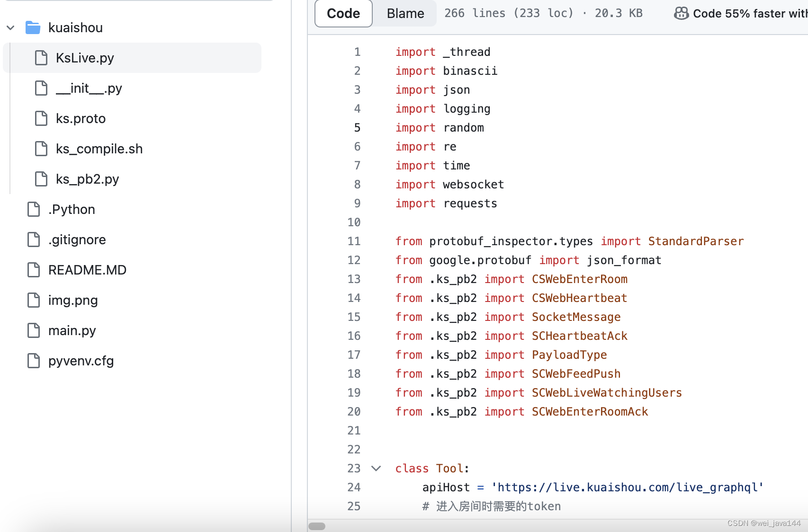Open ks_compile.sh file
Screen dimensions: 808x532
[99, 149]
